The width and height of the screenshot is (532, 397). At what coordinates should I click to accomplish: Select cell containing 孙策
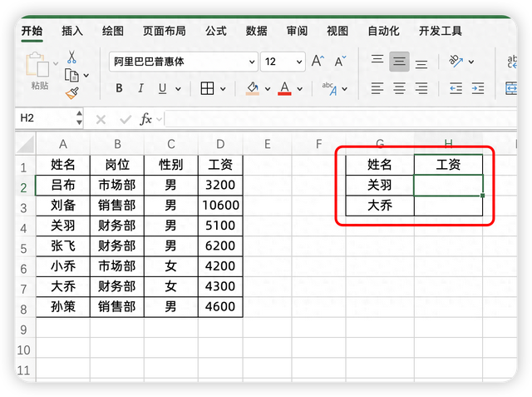tap(63, 307)
